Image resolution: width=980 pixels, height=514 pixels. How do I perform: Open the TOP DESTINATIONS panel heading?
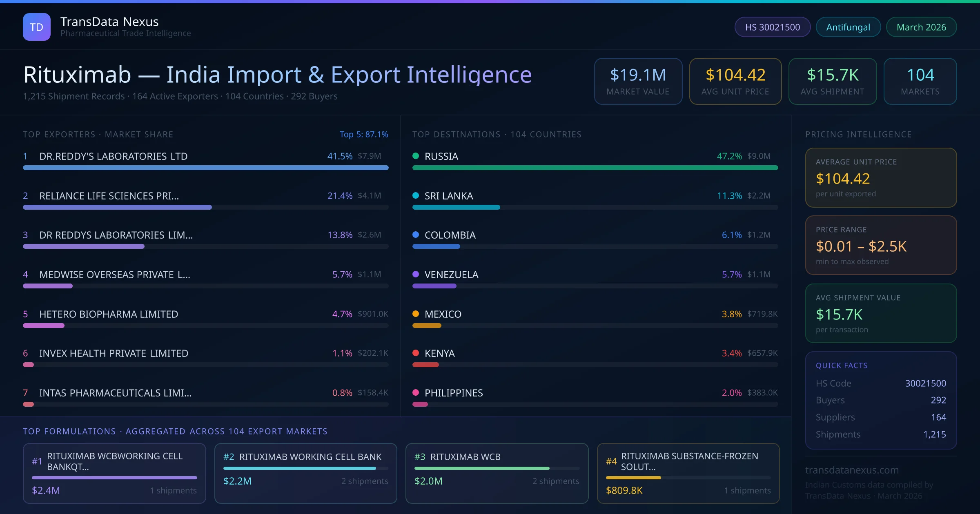click(x=497, y=134)
